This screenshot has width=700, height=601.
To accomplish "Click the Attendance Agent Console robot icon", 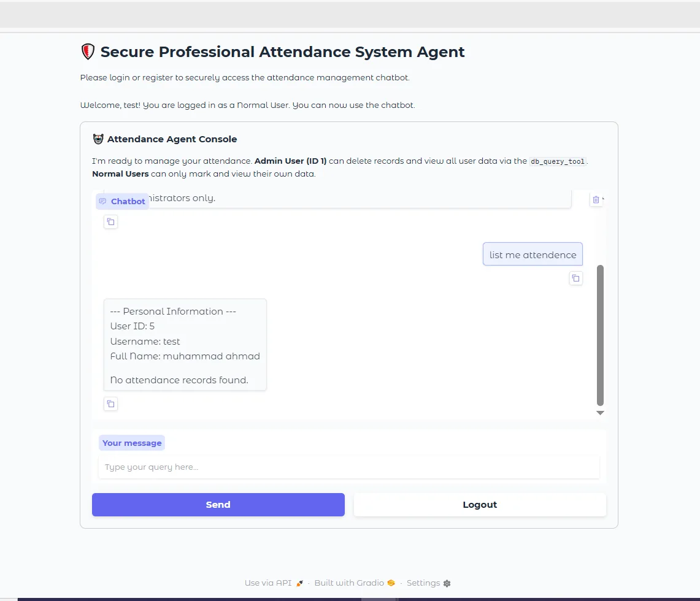I will (98, 139).
